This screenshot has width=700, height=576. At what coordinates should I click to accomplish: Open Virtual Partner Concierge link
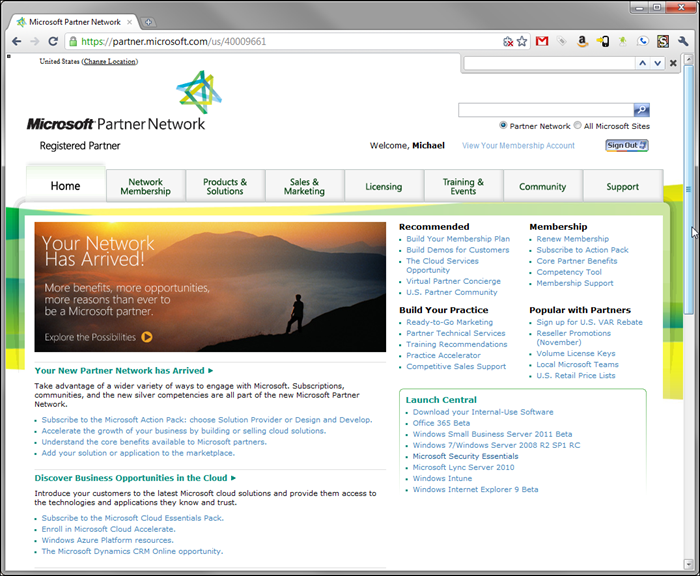tap(454, 281)
